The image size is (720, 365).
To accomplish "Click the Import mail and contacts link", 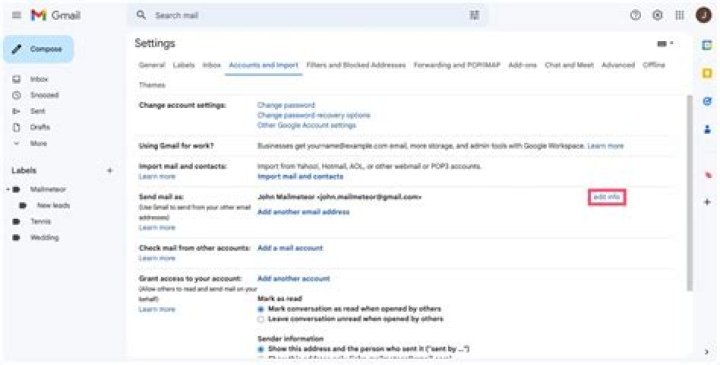I will pos(300,176).
